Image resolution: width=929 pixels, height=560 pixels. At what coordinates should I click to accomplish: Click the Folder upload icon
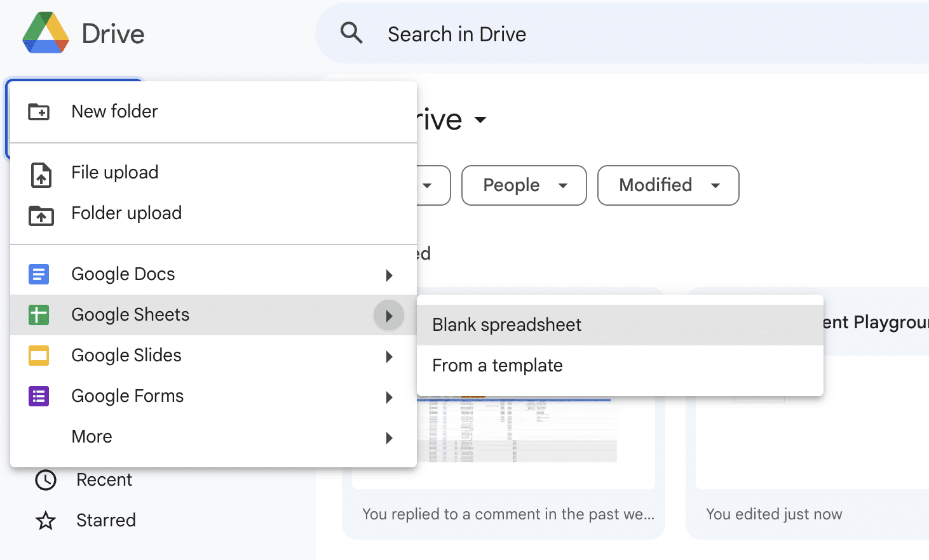click(41, 215)
